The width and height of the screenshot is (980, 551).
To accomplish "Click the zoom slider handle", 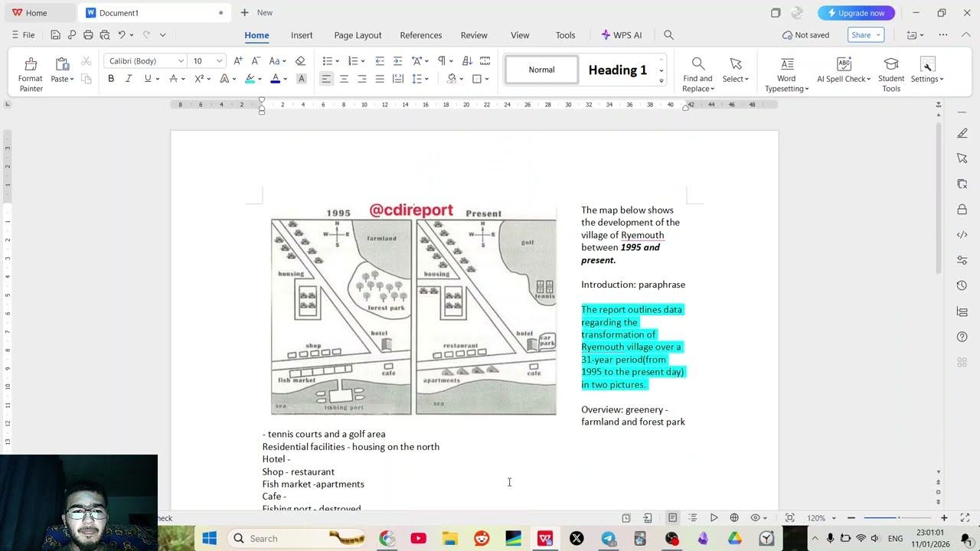I will click(899, 518).
